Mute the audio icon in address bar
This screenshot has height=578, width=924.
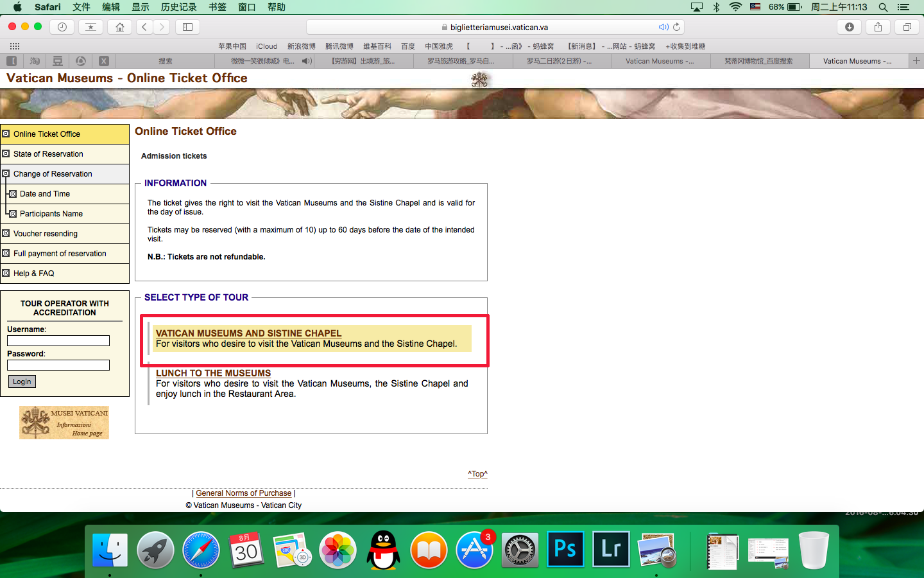click(663, 27)
